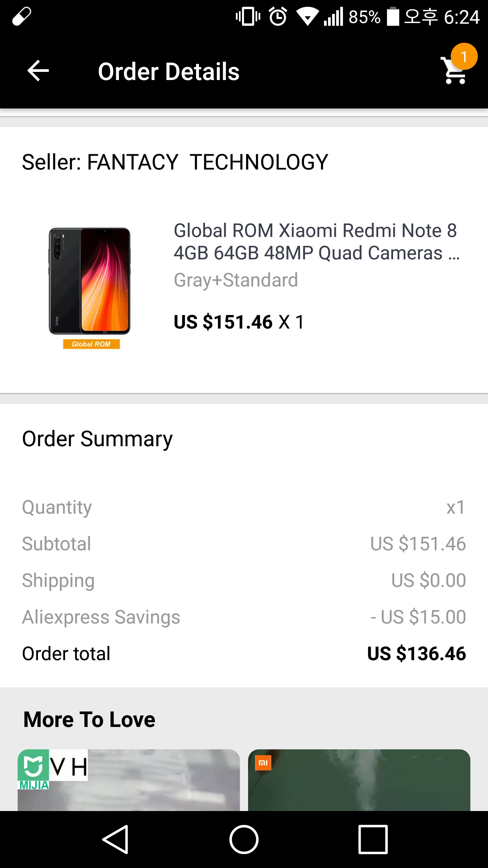Open the shopping cart icon
488x868 pixels.
(454, 71)
